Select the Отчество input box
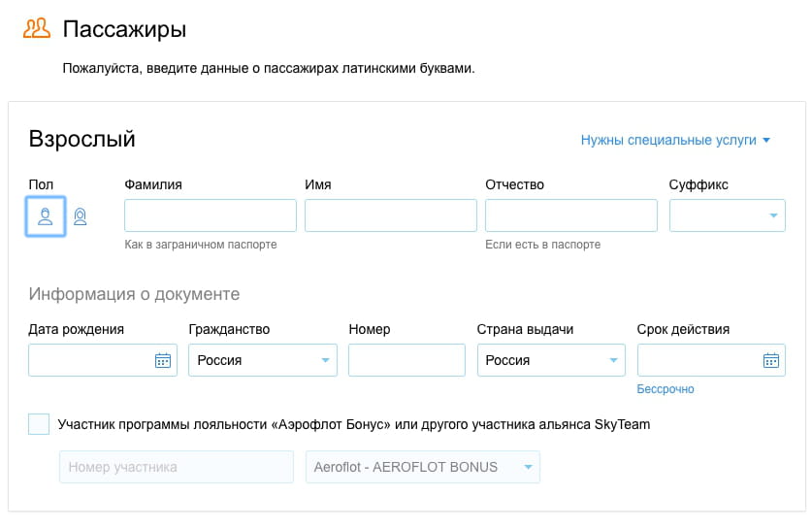 point(570,215)
